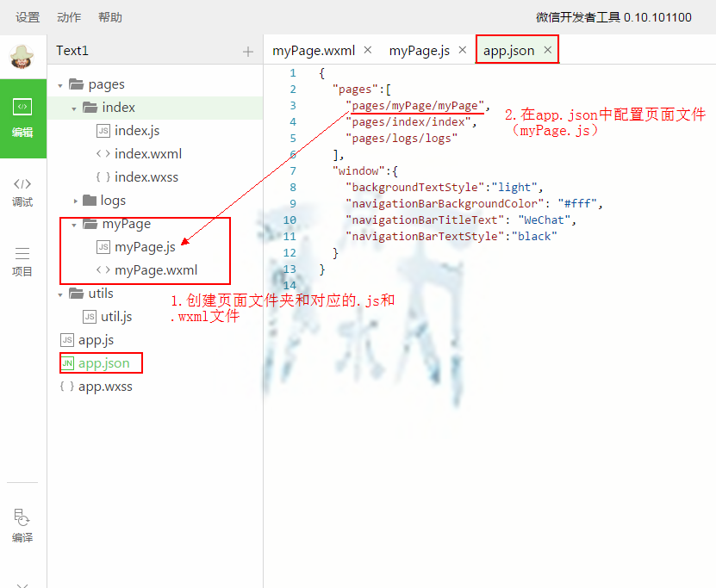The image size is (716, 588).
Task: Open the Settings (设置) menu
Action: pyautogui.click(x=28, y=17)
